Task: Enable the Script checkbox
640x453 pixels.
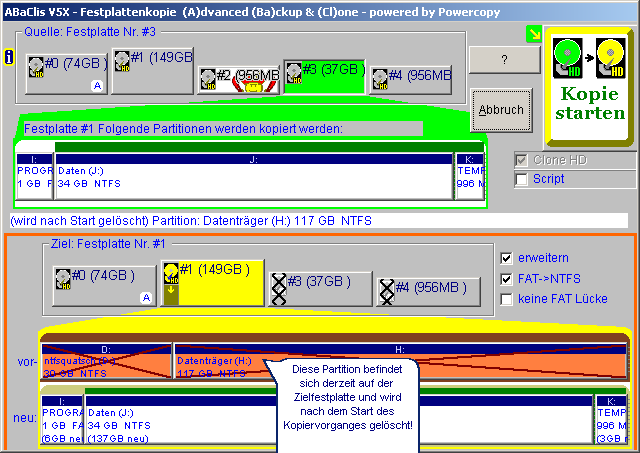Action: pos(521,179)
